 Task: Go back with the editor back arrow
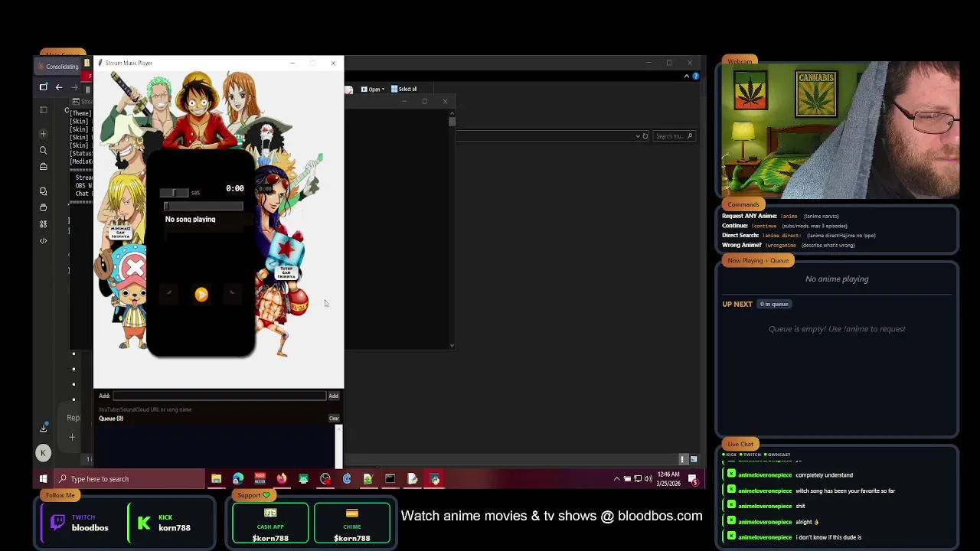tap(58, 87)
